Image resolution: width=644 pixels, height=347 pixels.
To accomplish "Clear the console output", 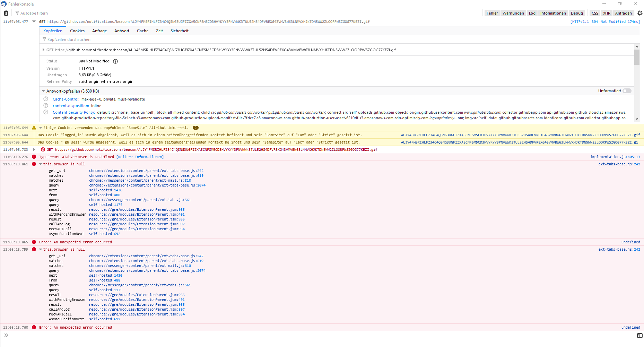I will (x=6, y=13).
